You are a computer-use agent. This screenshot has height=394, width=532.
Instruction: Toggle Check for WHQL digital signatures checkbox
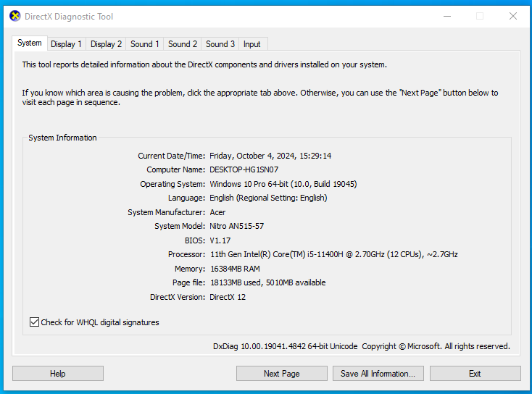(34, 322)
